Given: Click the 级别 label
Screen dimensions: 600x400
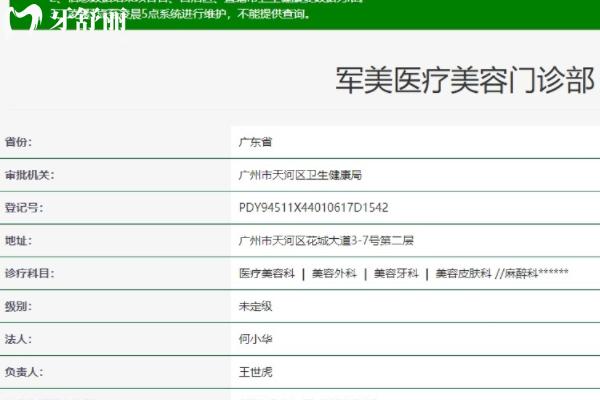Looking at the screenshot, I should pos(18,307).
